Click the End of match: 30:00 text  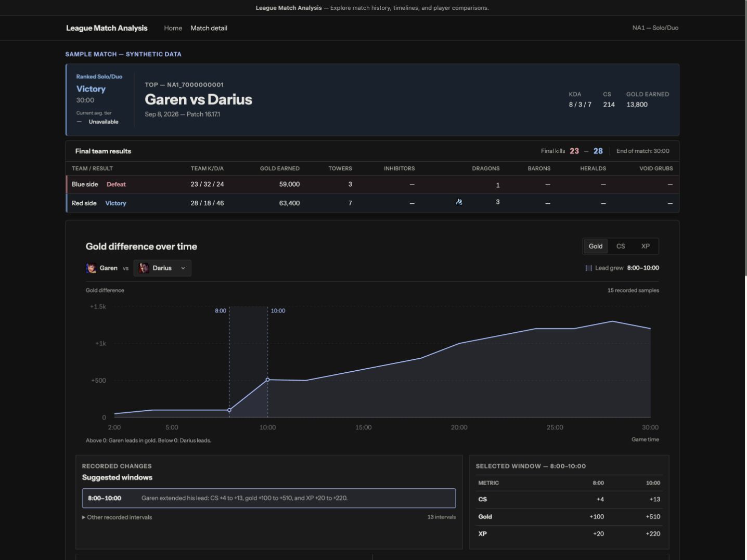tap(643, 151)
